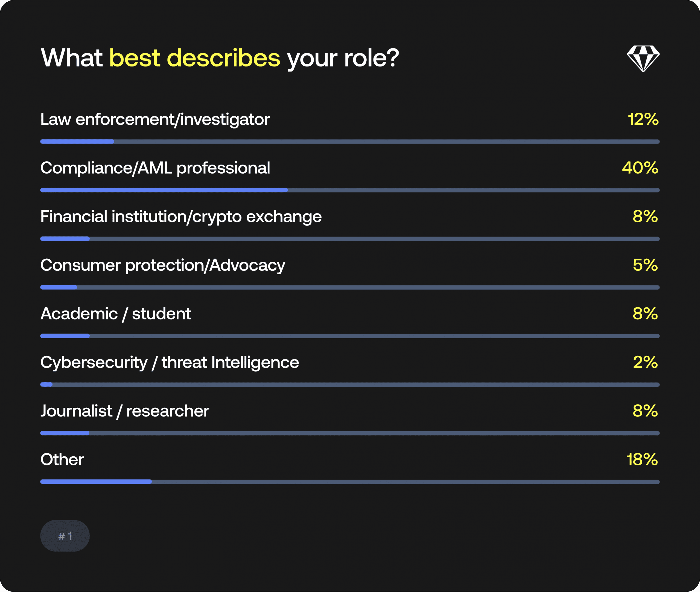Click the Compliance/AML progress bar
The height and width of the screenshot is (592, 700).
(x=350, y=190)
